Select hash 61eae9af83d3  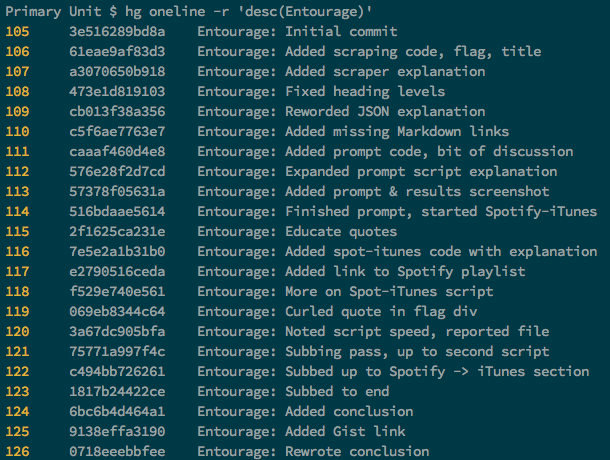(x=117, y=52)
